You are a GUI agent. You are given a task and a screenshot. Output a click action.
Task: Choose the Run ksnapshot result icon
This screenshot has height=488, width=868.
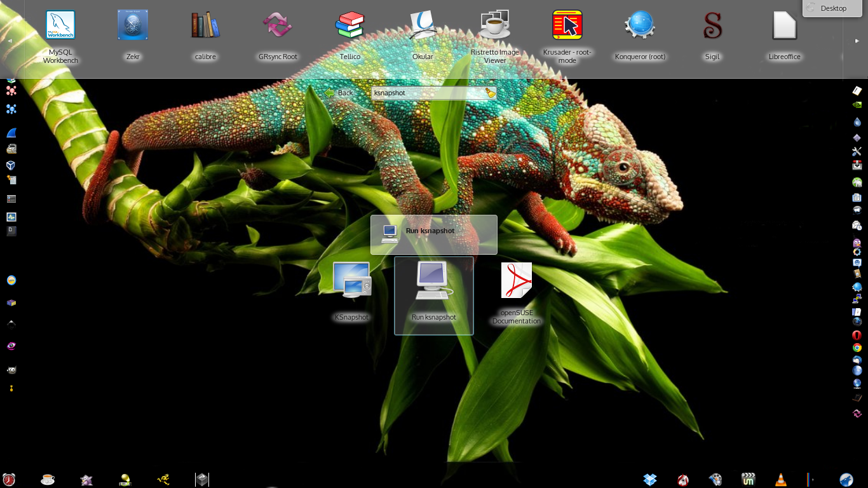coord(433,280)
